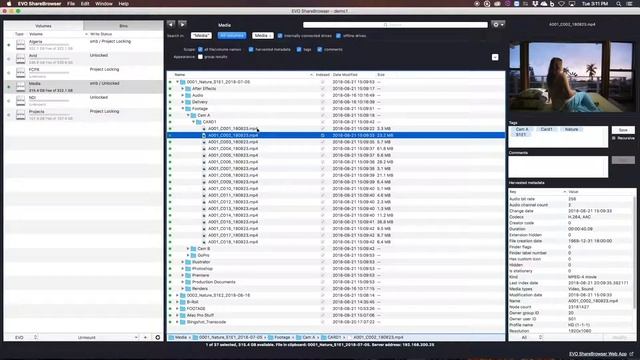Collapse the Cam A folder
Screen dimensions: 640x360
pyautogui.click(x=188, y=115)
